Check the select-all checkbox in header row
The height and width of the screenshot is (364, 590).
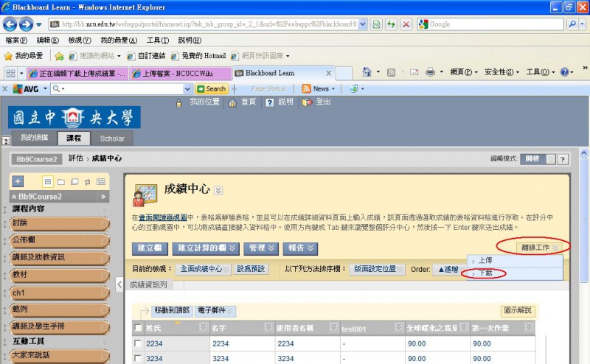coord(138,327)
